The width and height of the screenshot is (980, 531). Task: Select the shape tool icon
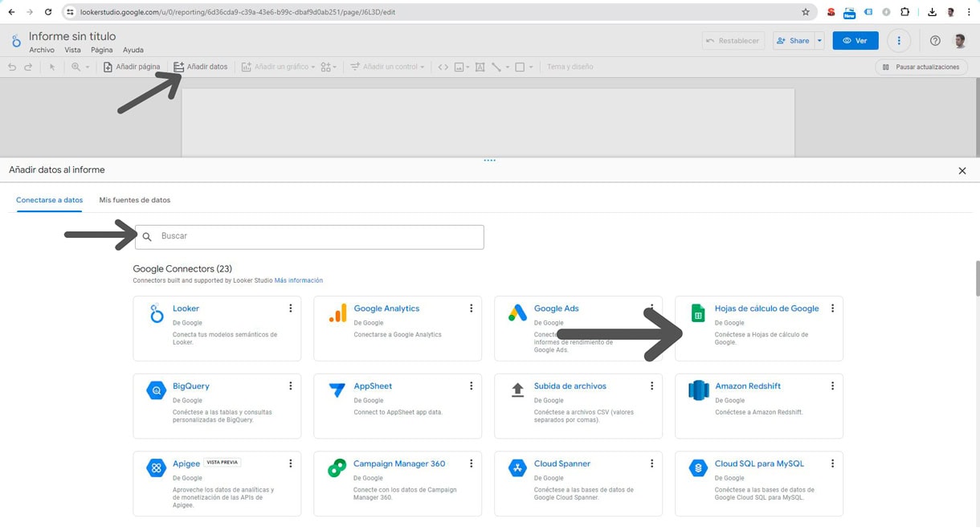[520, 67]
